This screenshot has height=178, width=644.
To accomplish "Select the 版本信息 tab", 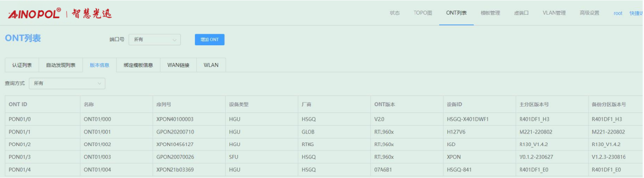I will click(99, 65).
